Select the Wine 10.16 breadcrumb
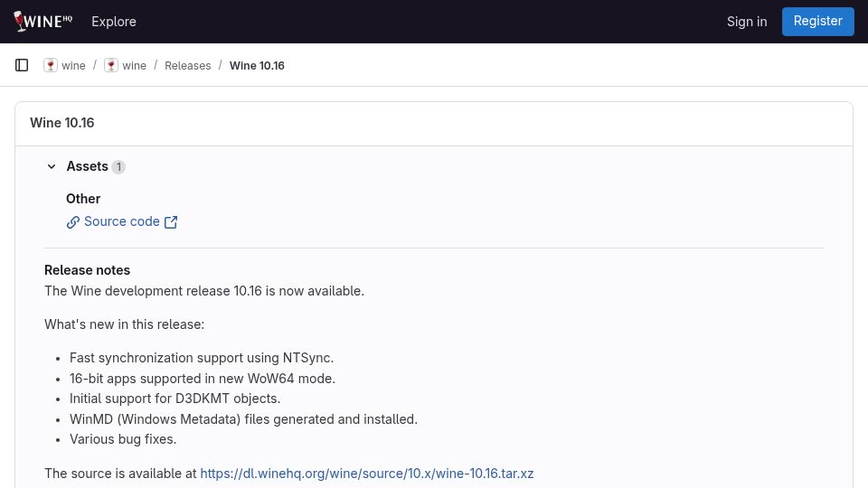 pos(257,65)
